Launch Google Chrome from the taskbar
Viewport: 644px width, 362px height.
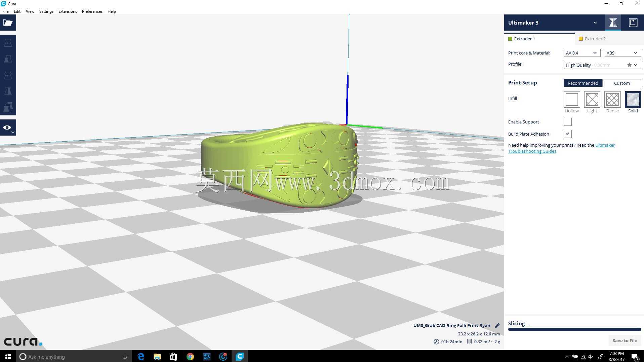pos(190,356)
